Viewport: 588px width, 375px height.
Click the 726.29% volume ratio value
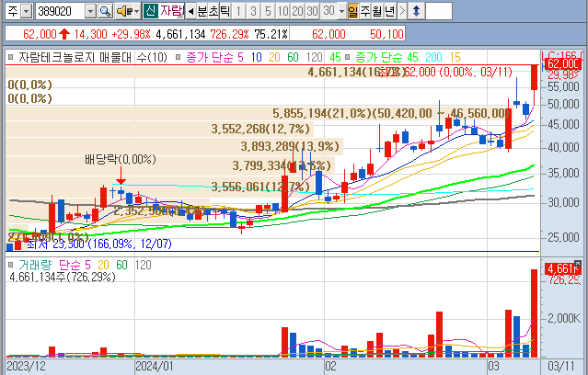(229, 34)
